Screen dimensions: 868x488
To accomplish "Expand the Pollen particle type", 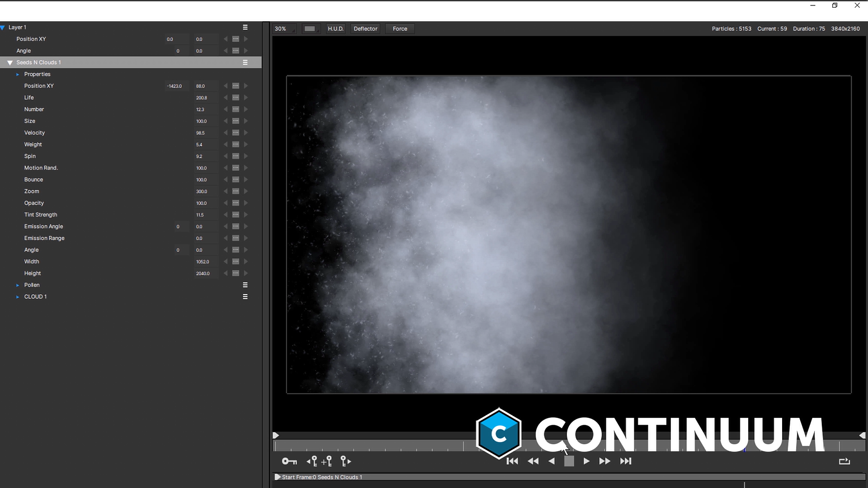I will point(18,285).
